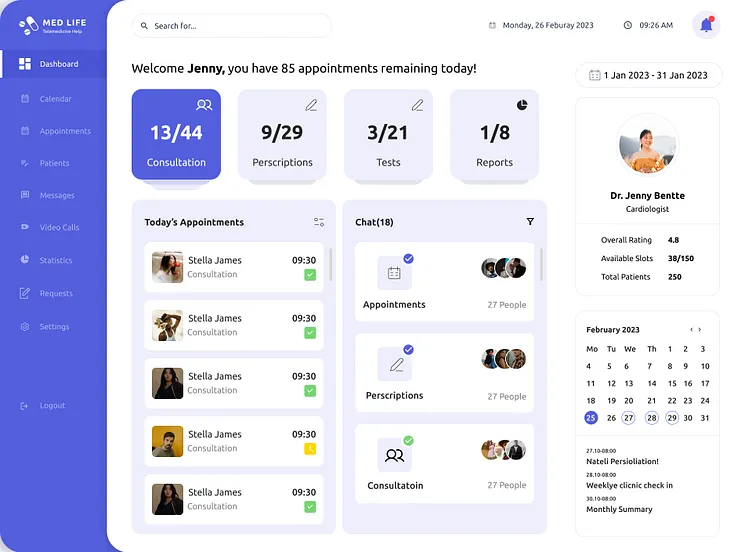The width and height of the screenshot is (752, 552).
Task: Open Appointments in the sidebar
Action: (54, 131)
